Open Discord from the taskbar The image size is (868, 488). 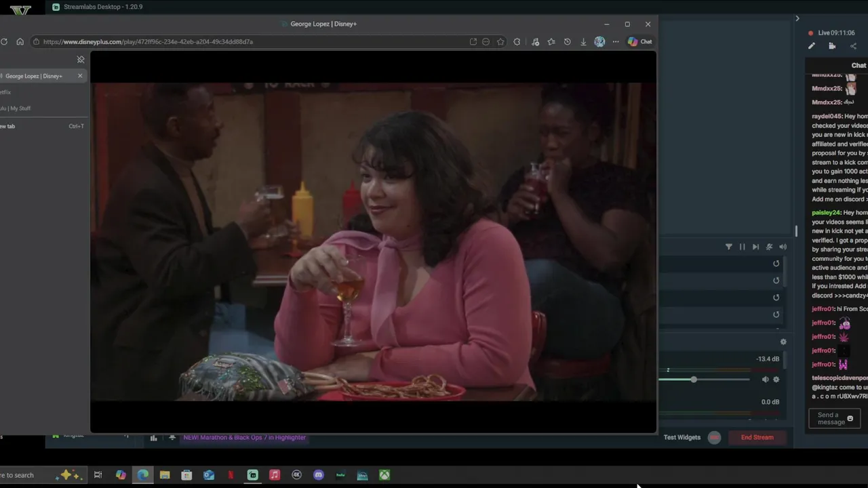319,475
